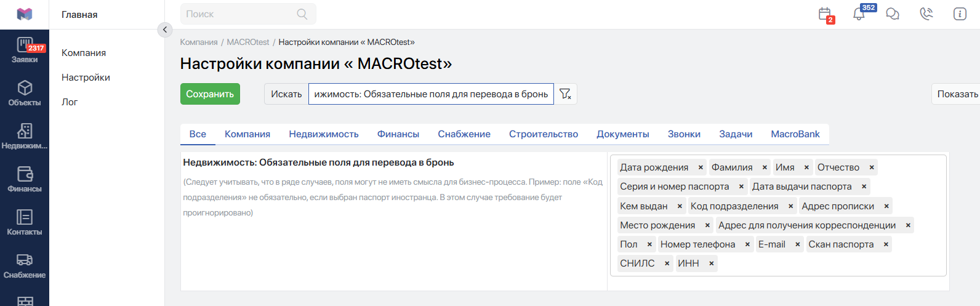Open the chat messages icon
The image size is (980, 306).
click(x=893, y=14)
